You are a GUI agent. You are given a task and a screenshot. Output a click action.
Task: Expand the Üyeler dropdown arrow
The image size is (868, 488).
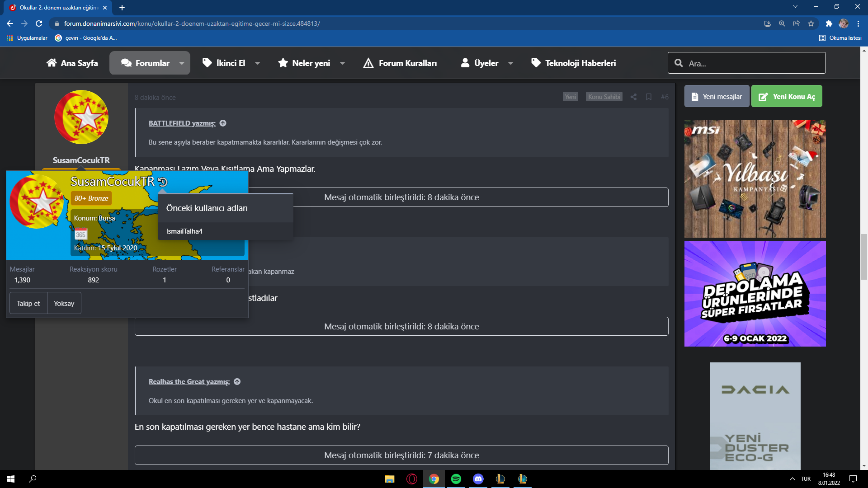[x=511, y=63]
